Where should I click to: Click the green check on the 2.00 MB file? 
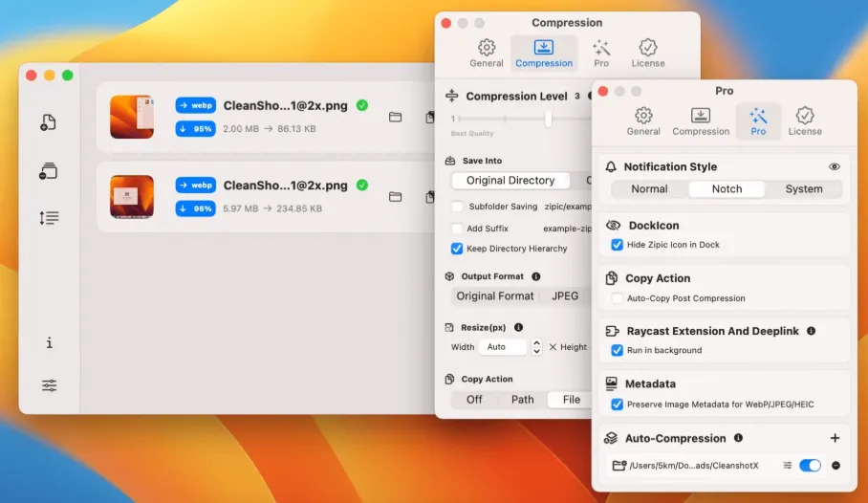click(x=362, y=105)
